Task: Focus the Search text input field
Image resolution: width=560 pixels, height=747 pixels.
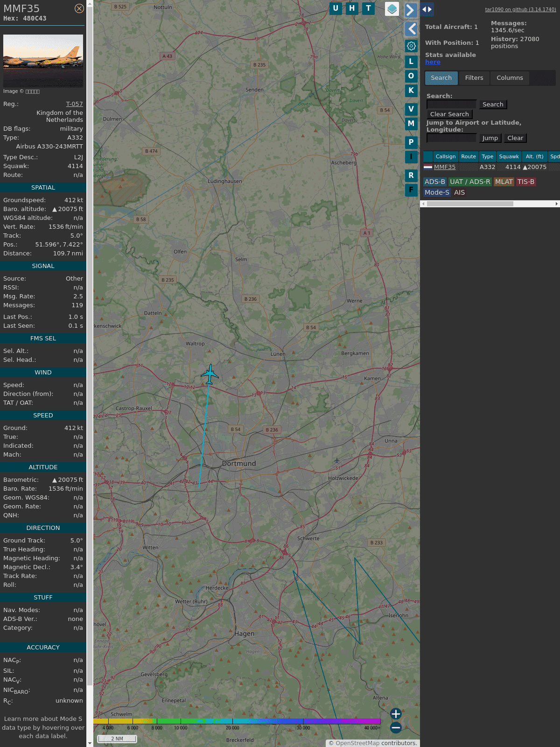Action: tap(451, 105)
